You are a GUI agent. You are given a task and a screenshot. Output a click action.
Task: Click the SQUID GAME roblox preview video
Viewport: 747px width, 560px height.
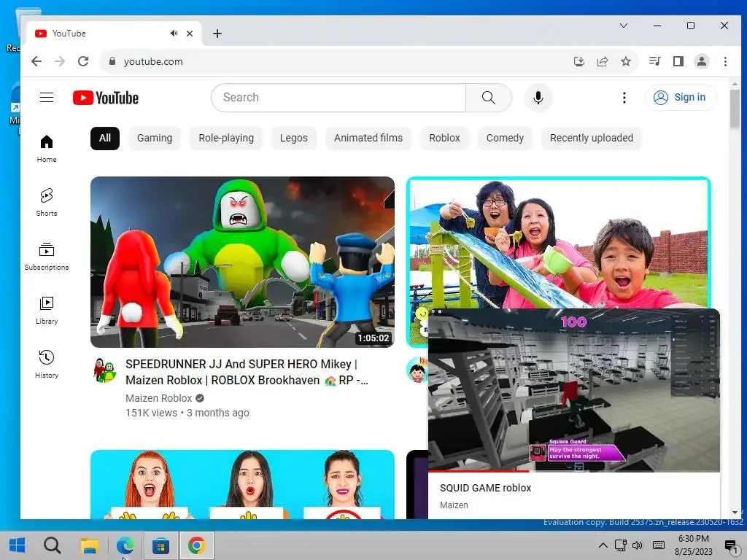tap(574, 389)
